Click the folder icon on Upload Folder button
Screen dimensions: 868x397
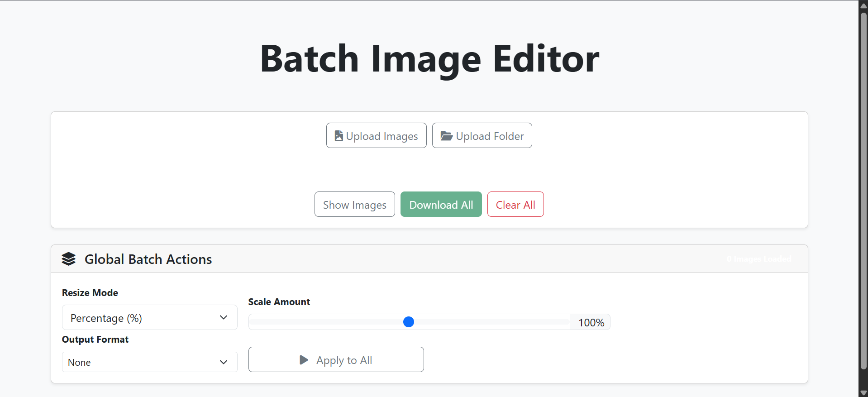click(447, 135)
